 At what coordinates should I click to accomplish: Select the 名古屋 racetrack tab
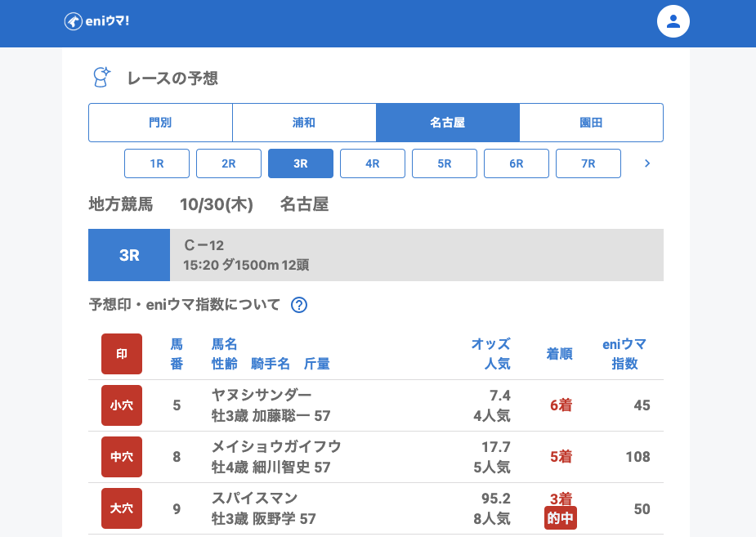click(448, 123)
